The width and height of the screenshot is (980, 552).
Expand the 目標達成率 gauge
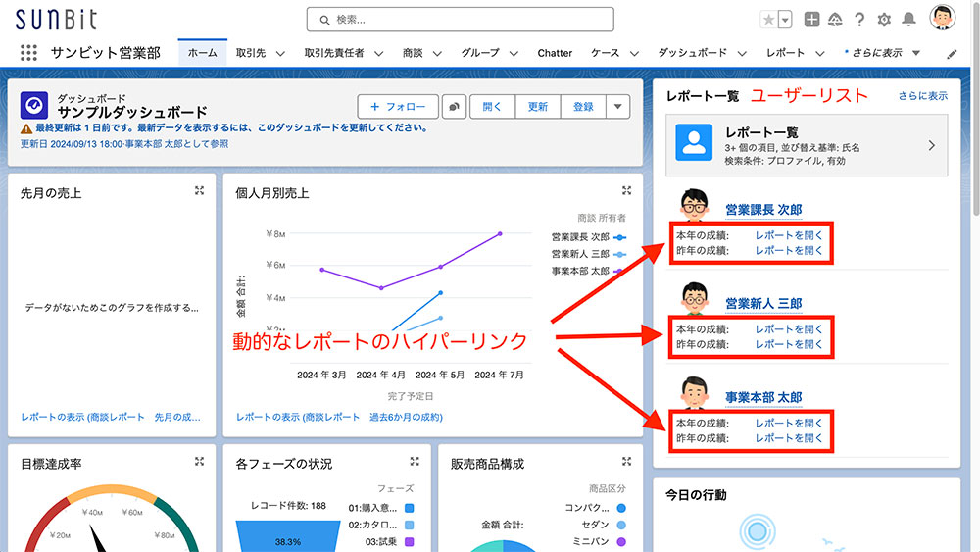[x=199, y=462]
